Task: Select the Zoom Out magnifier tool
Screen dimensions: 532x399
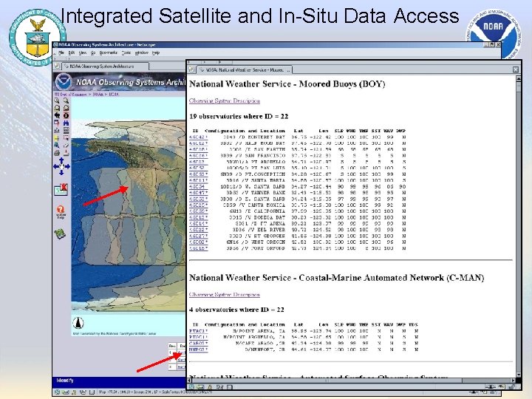Action: tap(66, 100)
